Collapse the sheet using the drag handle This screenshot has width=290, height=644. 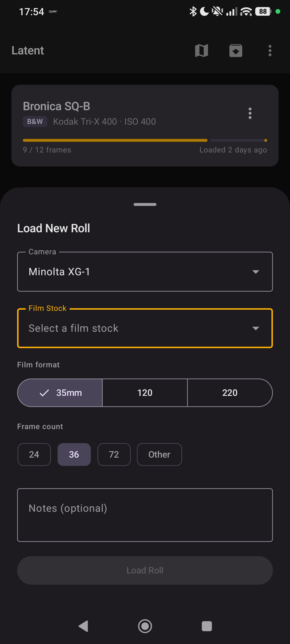point(145,204)
